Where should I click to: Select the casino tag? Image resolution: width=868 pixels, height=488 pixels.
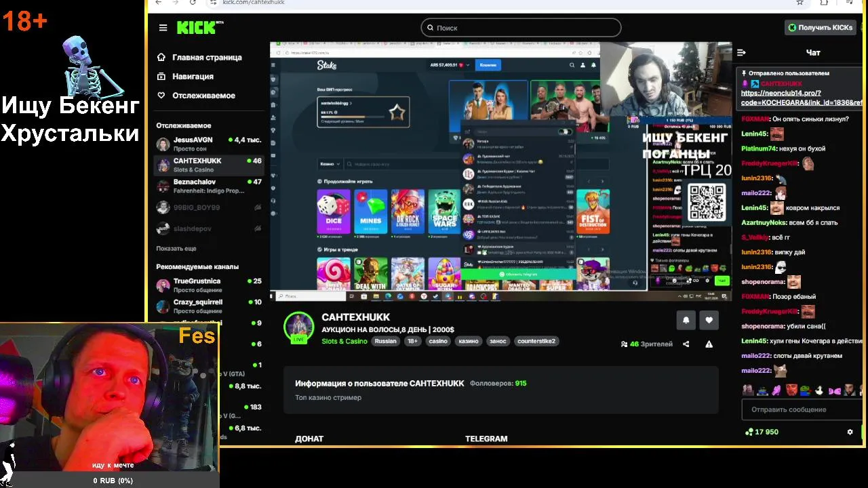point(438,341)
